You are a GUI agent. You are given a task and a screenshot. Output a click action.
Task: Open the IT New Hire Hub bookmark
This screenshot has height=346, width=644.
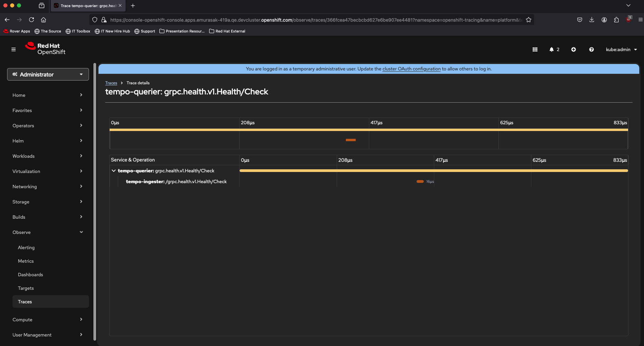pos(112,31)
